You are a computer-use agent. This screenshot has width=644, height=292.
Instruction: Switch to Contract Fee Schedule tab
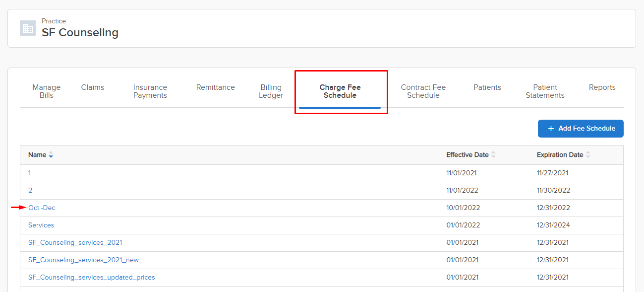(423, 91)
